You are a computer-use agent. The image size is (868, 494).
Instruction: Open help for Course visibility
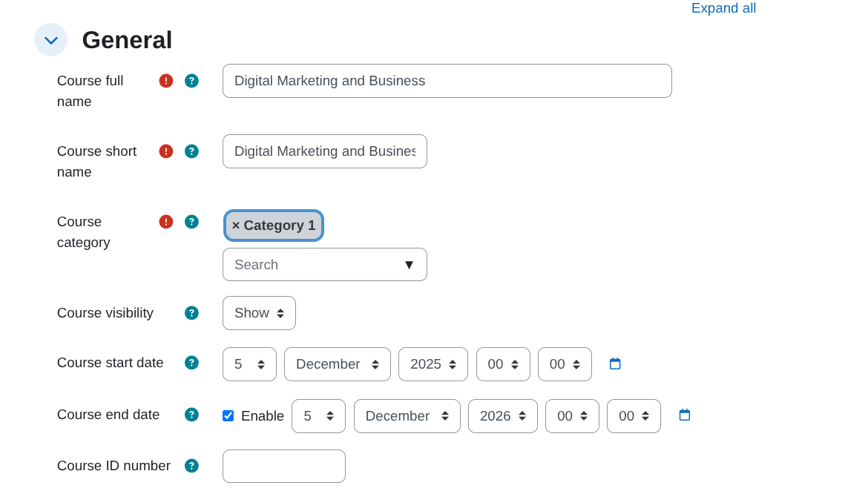[x=191, y=313]
